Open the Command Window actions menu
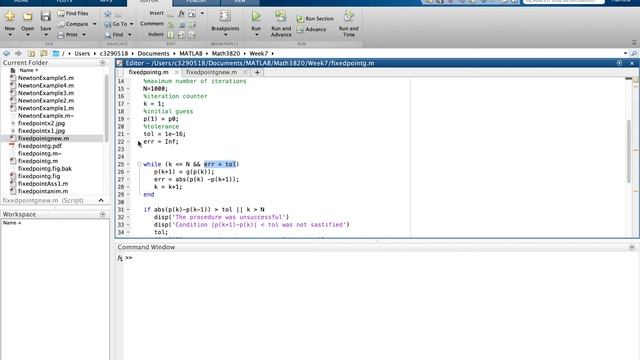This screenshot has width=640, height=360. 632,247
